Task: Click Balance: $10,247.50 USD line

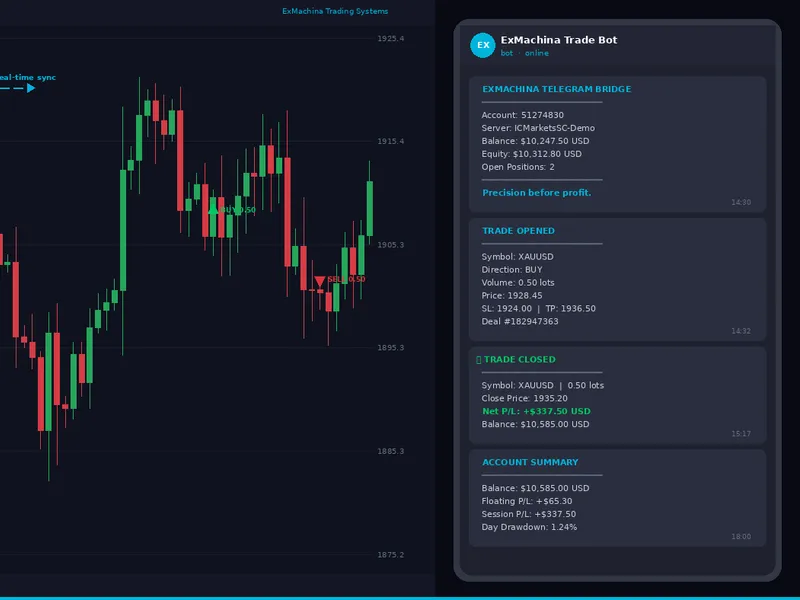Action: pos(535,141)
